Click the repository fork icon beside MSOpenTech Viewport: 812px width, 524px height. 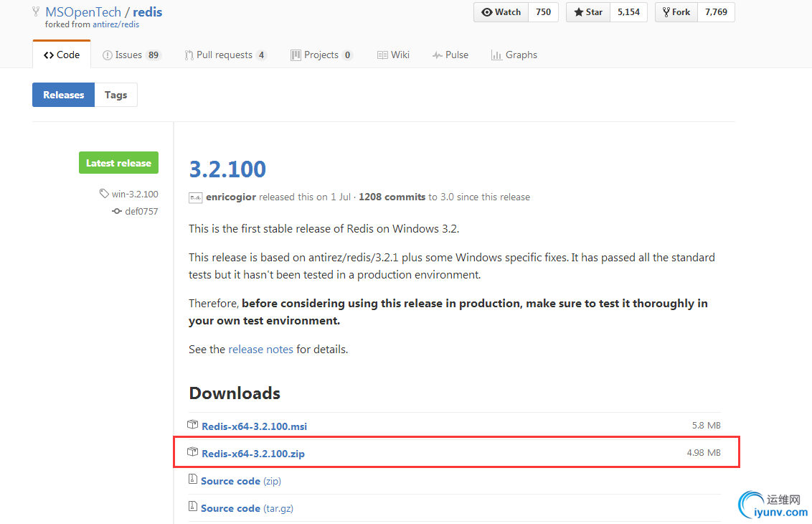pyautogui.click(x=36, y=11)
